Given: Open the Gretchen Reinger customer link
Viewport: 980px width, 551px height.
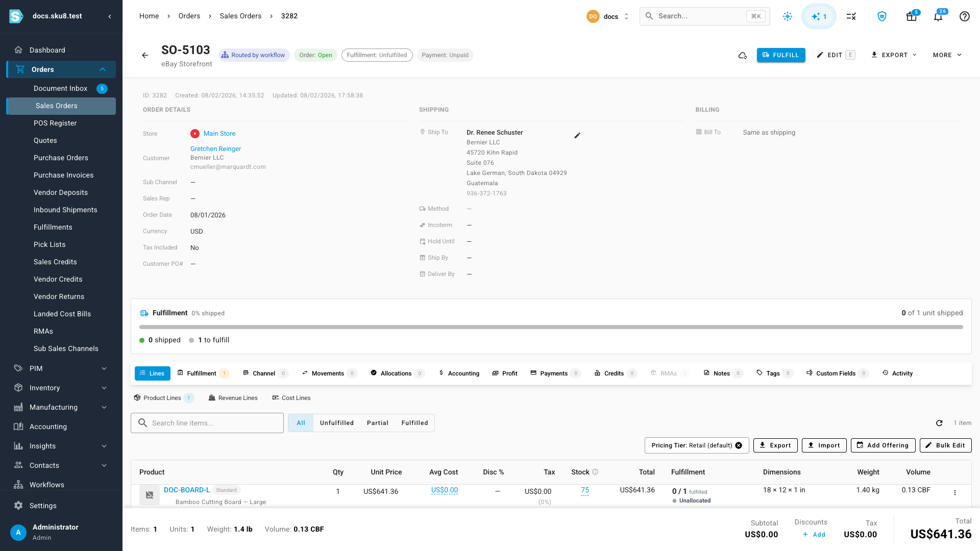Looking at the screenshot, I should coord(215,149).
